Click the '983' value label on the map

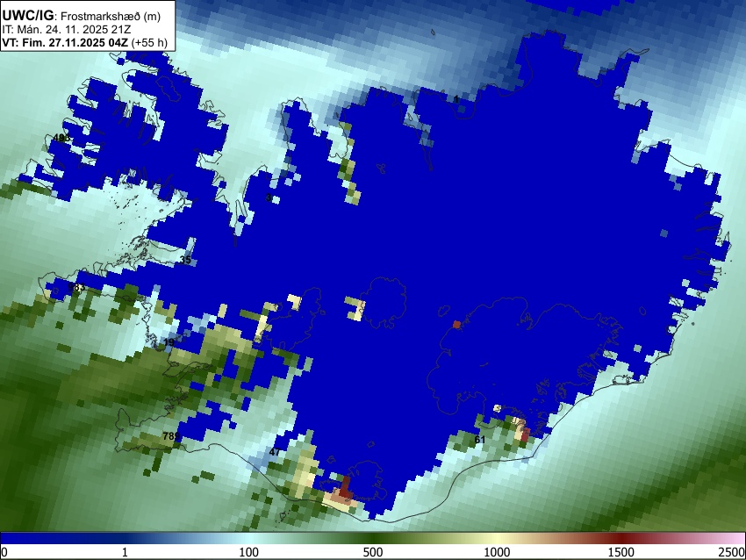(x=77, y=287)
